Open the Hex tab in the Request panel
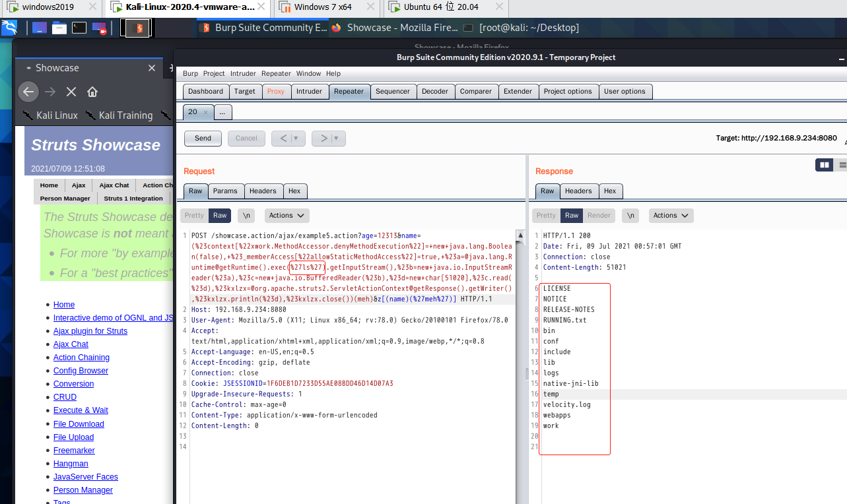Image resolution: width=847 pixels, height=504 pixels. tap(294, 191)
